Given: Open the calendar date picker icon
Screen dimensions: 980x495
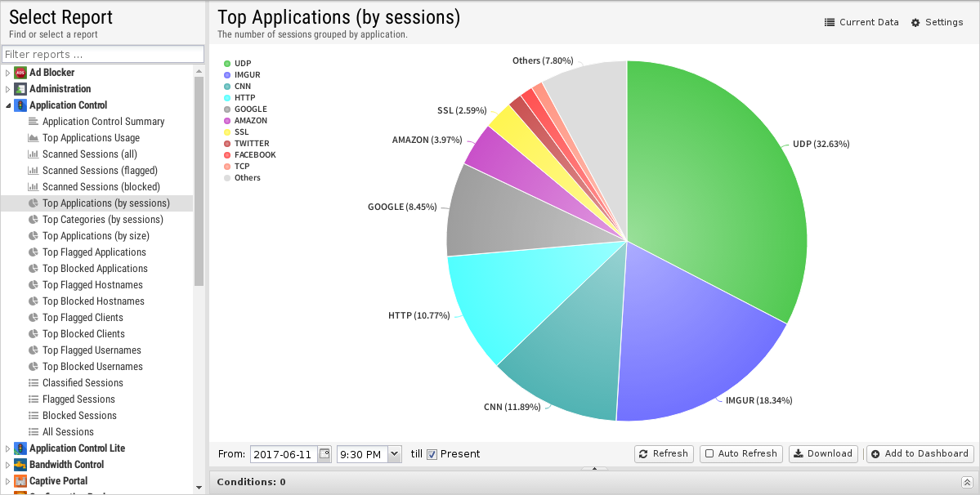Looking at the screenshot, I should click(x=324, y=454).
